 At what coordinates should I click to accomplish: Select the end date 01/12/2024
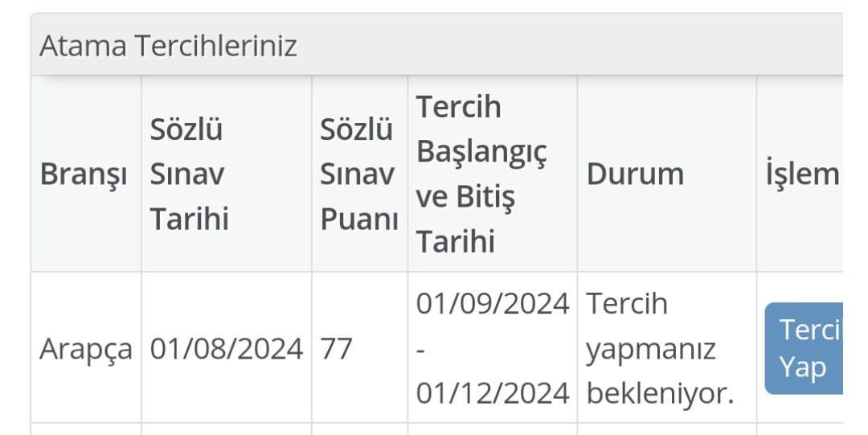click(x=492, y=393)
